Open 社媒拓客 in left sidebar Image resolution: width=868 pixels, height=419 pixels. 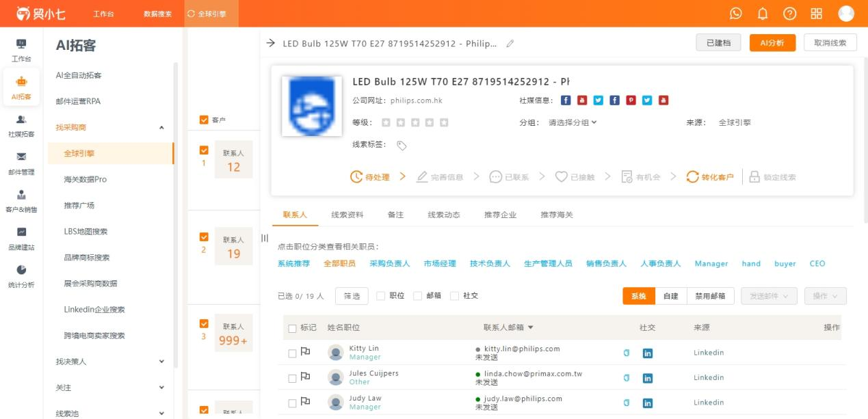[21, 125]
